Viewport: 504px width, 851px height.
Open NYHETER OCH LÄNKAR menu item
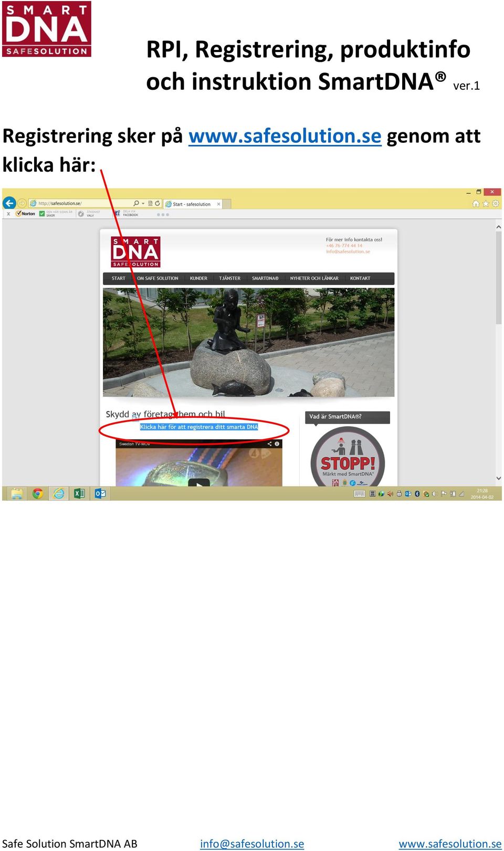tap(314, 278)
